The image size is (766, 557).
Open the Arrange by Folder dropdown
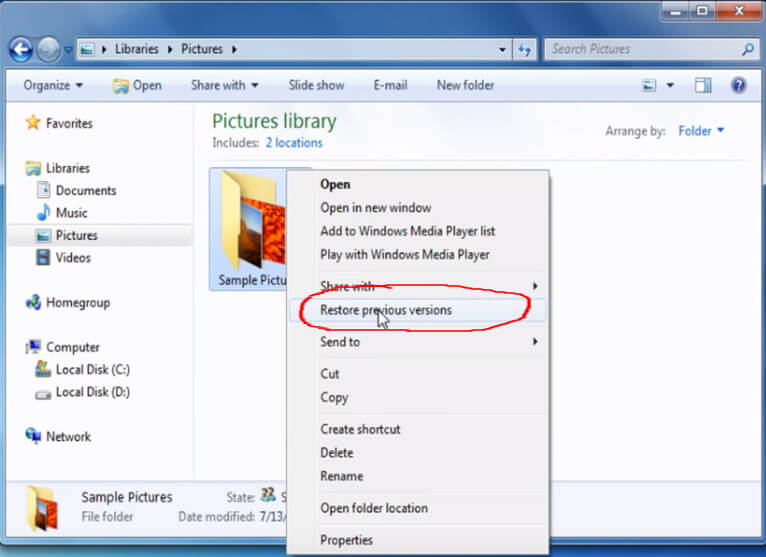(701, 131)
